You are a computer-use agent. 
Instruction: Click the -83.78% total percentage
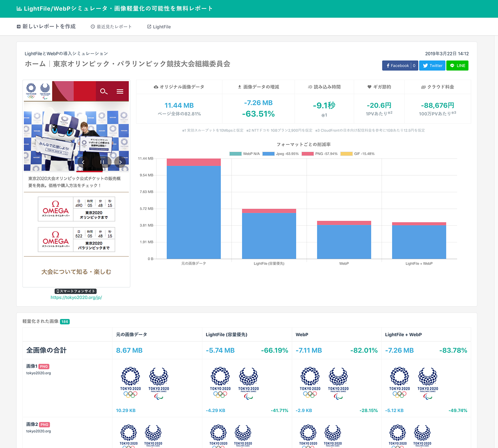[453, 351]
